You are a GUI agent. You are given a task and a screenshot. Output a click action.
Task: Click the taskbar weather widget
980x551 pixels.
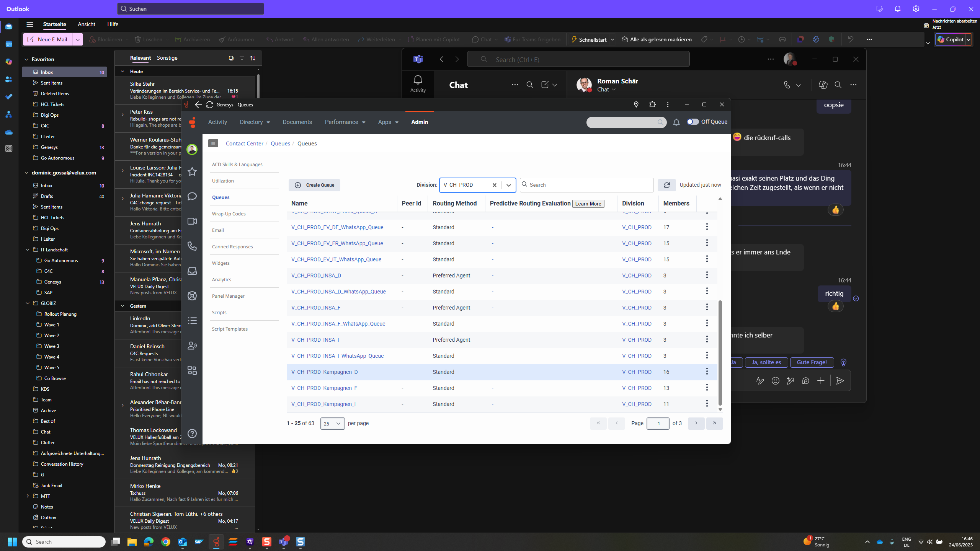pos(817,542)
